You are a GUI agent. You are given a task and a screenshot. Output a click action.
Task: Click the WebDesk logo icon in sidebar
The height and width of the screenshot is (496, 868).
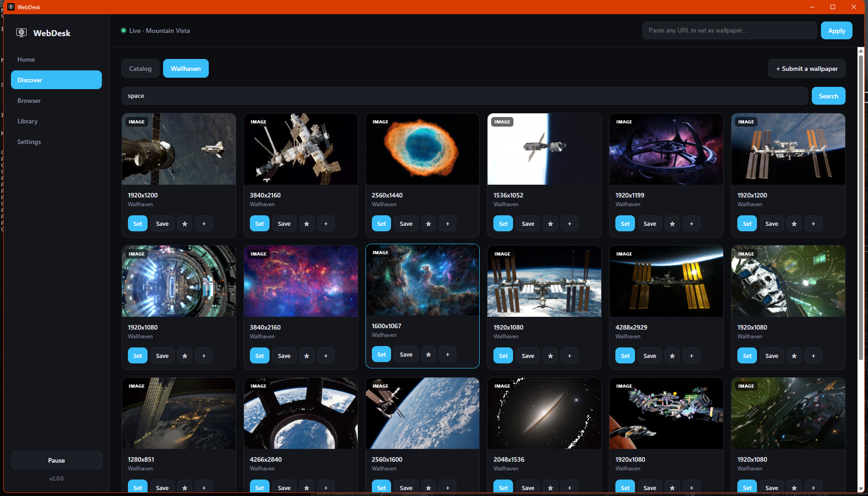21,32
